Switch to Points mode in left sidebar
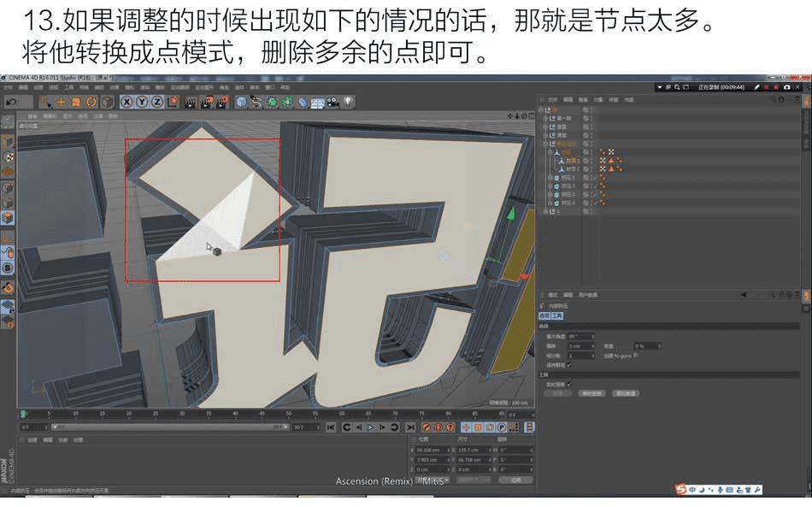 pyautogui.click(x=7, y=187)
